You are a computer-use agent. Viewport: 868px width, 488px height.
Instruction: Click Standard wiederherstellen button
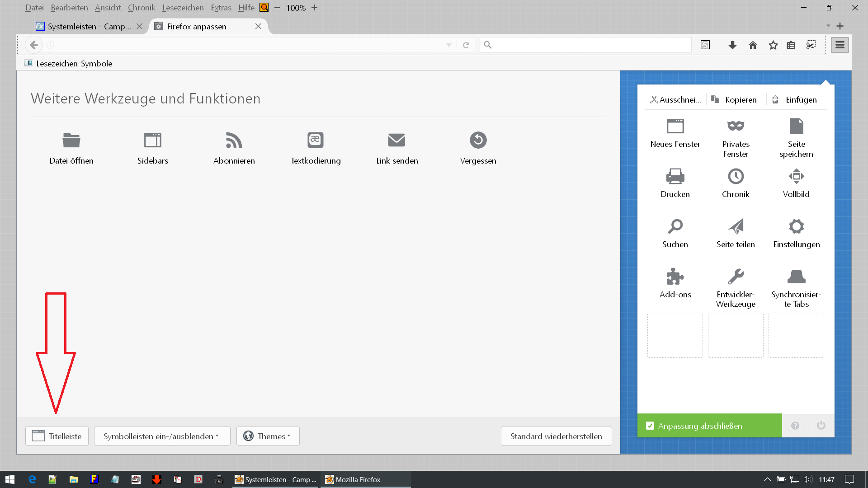556,436
